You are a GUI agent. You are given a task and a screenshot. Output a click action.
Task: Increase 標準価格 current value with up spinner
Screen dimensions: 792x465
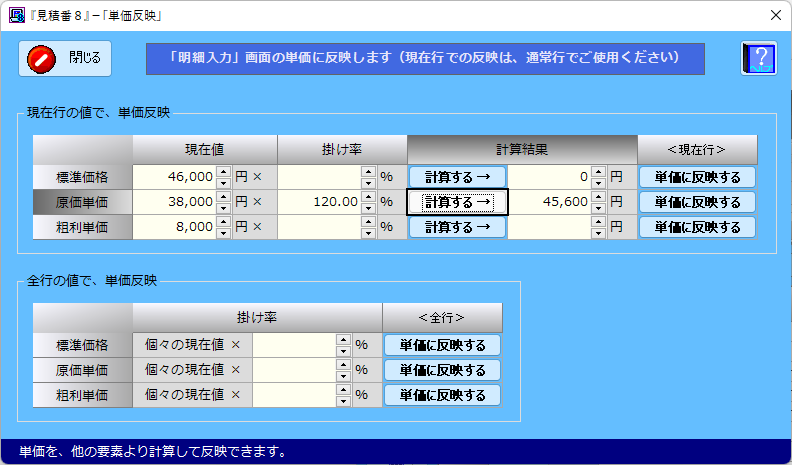pyautogui.click(x=223, y=171)
